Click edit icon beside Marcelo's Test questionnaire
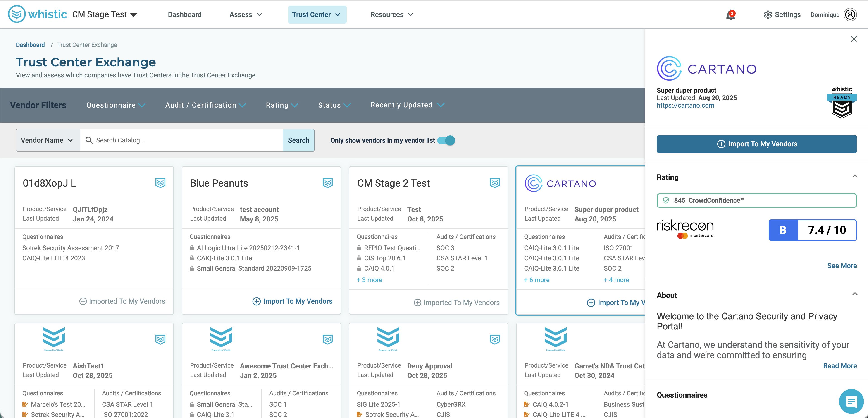 (x=25, y=404)
